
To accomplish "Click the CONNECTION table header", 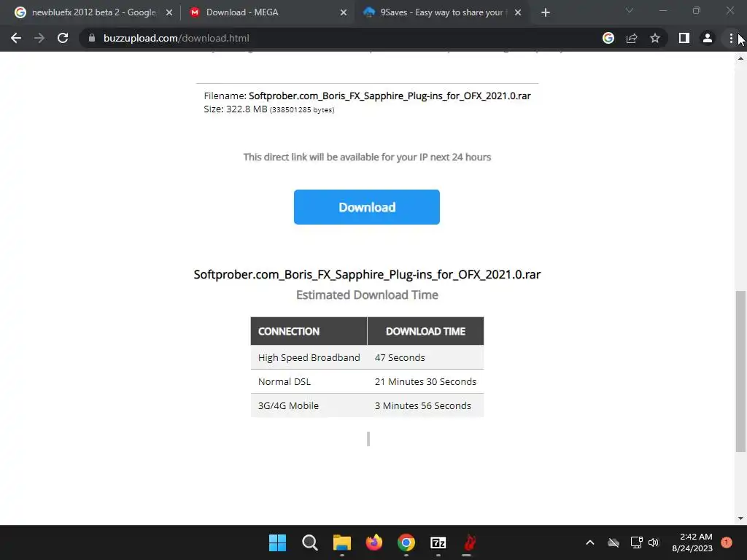I will click(x=309, y=331).
